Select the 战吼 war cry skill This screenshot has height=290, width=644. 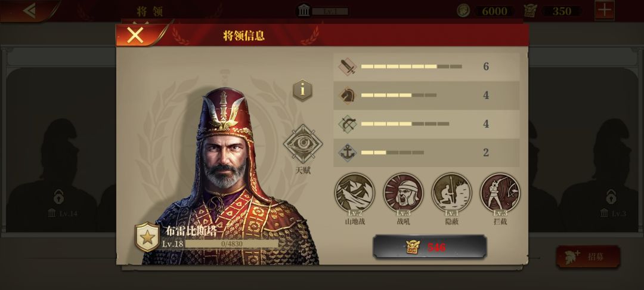[403, 193]
